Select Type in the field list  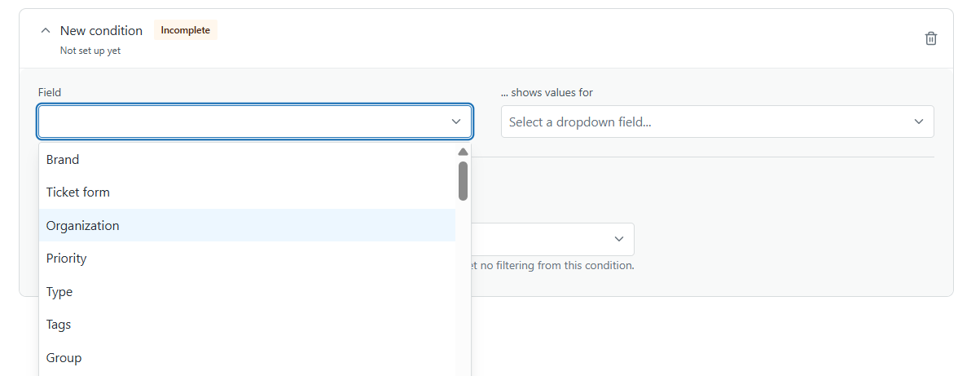[247, 291]
